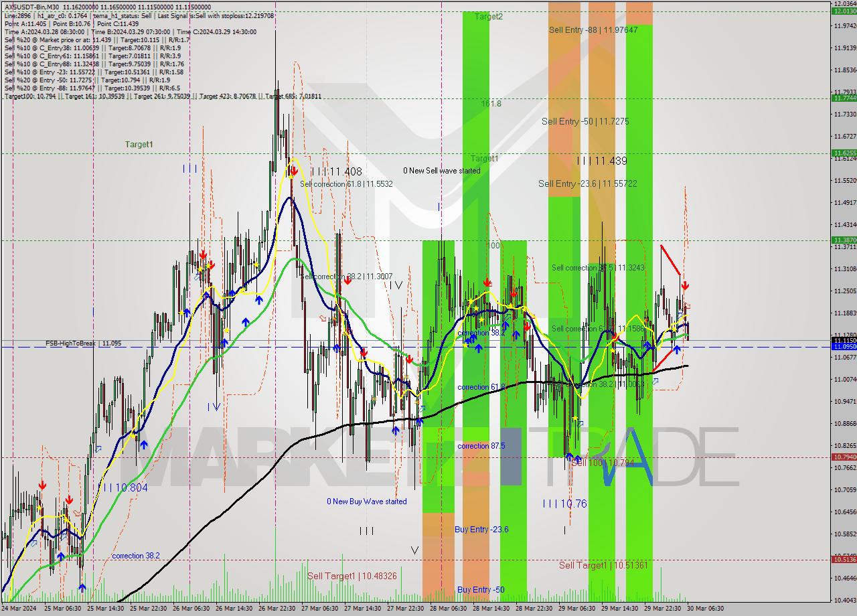Select 'Sell correction 87.5 | 11.3243' label

598,268
